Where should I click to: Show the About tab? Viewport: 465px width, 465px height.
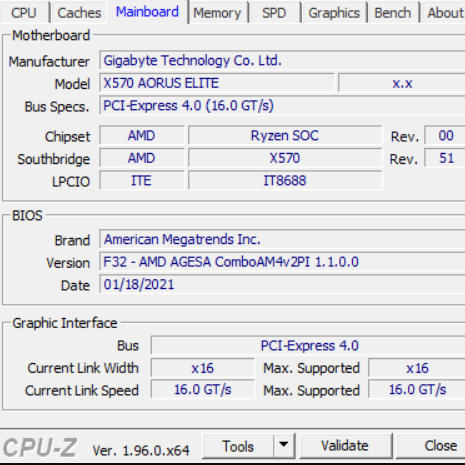click(443, 13)
